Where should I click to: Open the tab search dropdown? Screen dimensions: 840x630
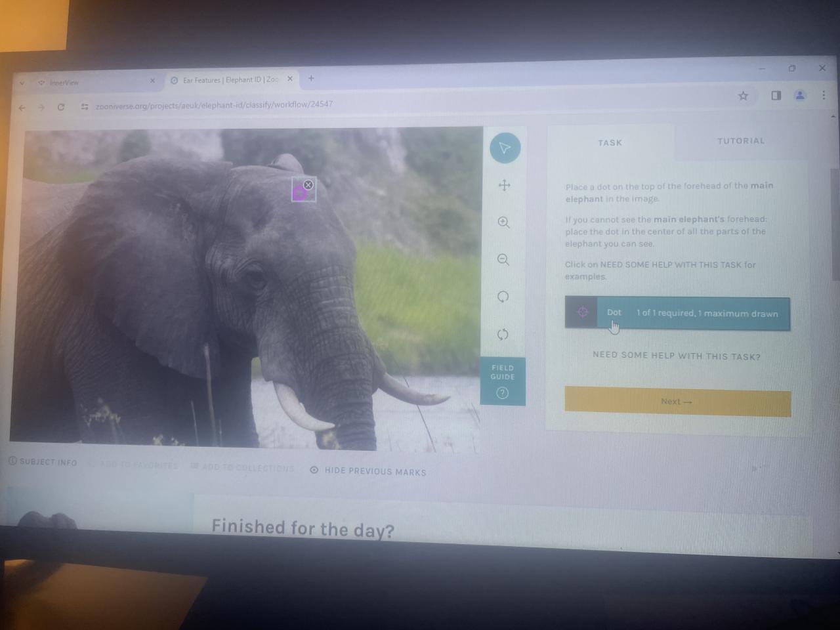point(22,83)
